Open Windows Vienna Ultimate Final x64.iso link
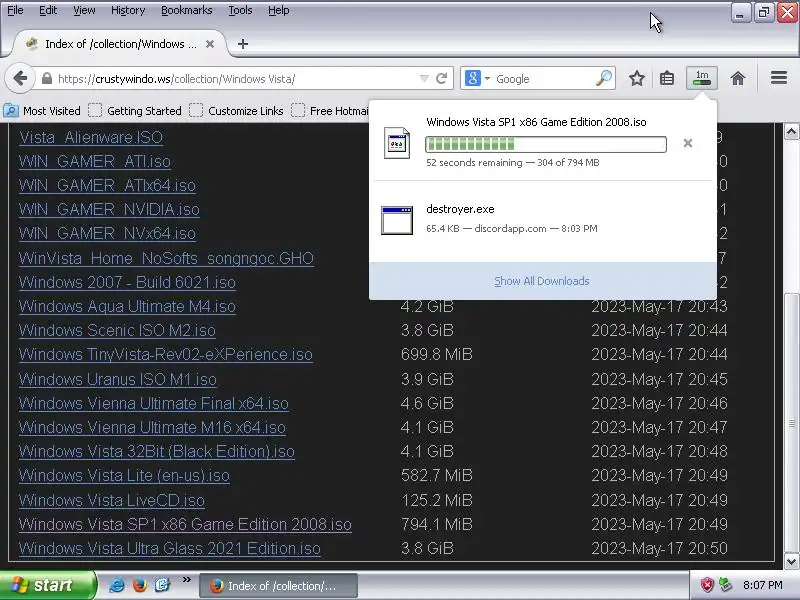This screenshot has width=800, height=600. pyautogui.click(x=154, y=403)
